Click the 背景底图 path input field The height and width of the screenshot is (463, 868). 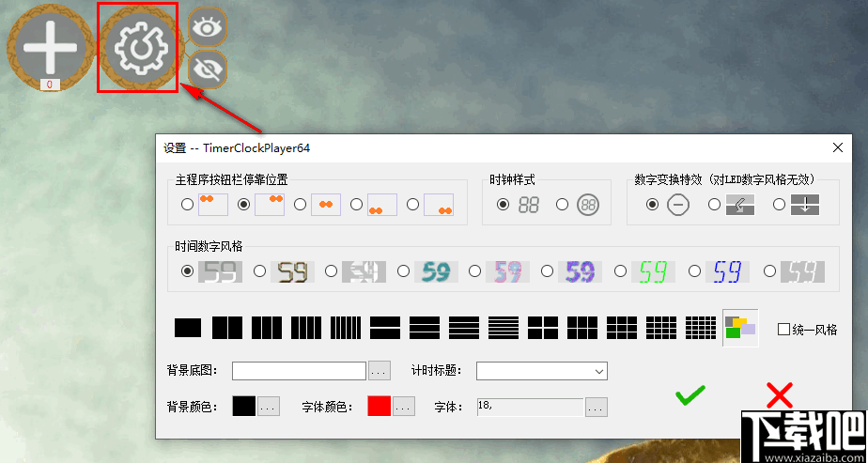299,371
